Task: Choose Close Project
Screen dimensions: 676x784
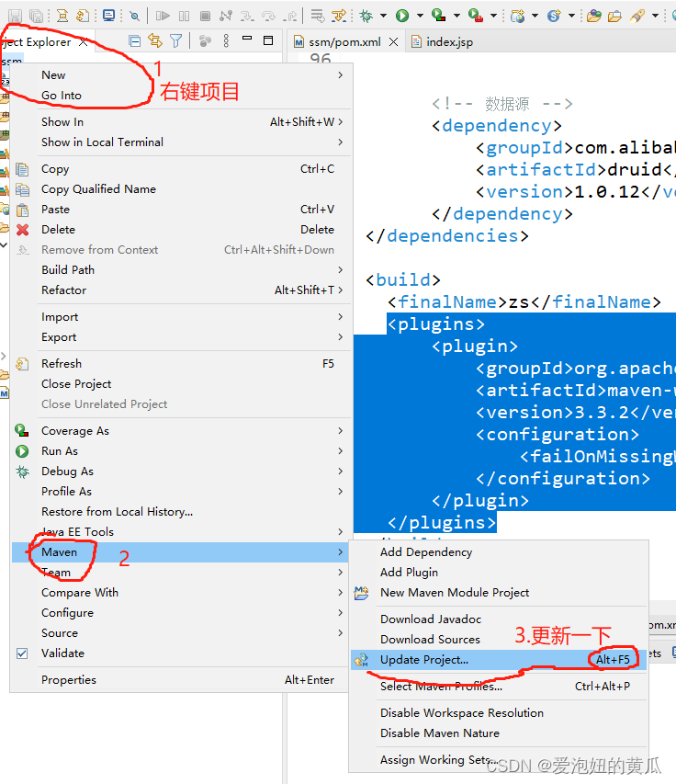Action: coord(181,384)
